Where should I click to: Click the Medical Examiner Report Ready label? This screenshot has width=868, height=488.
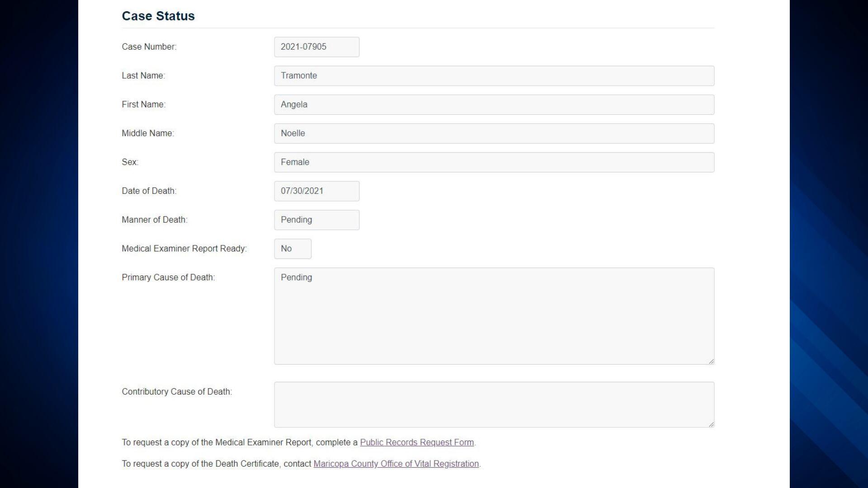184,249
